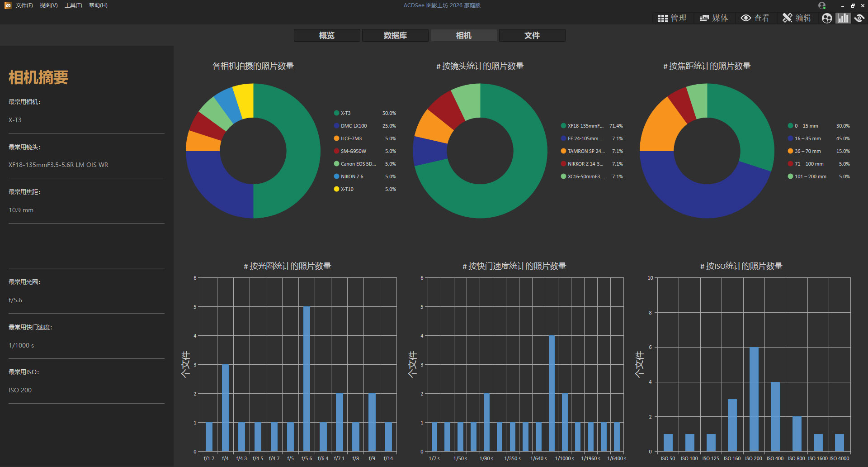Switch to Manage (管理) mode
The width and height of the screenshot is (868, 467).
(672, 18)
